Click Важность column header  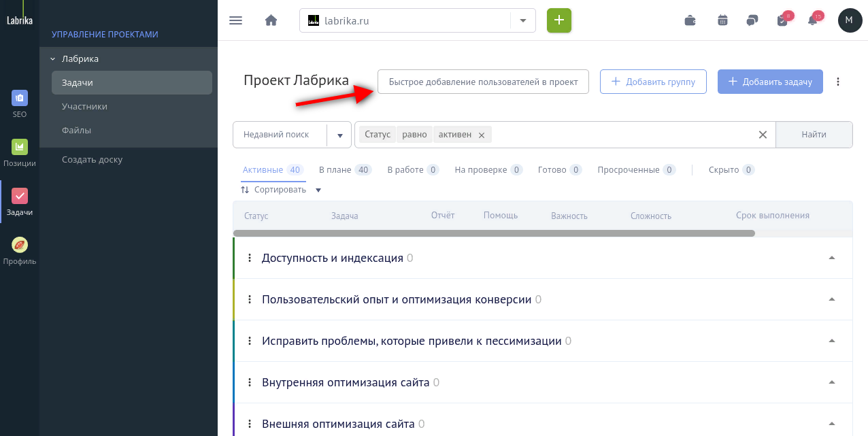click(569, 216)
